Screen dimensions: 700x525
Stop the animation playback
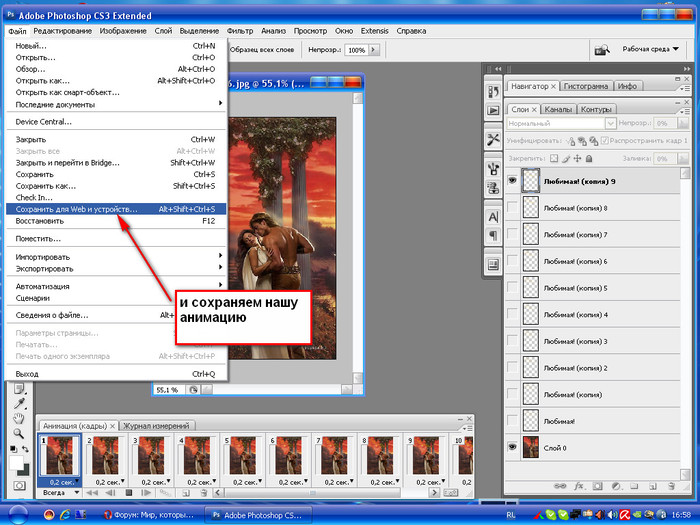point(129,493)
